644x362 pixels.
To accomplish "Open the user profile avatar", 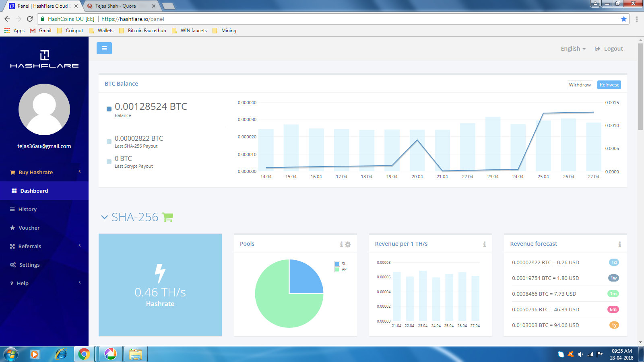I will pyautogui.click(x=44, y=109).
